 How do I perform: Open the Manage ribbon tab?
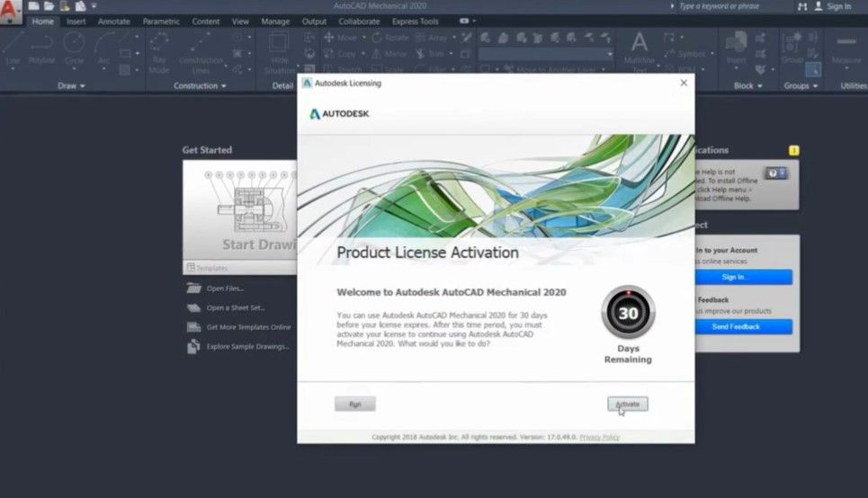(x=275, y=22)
